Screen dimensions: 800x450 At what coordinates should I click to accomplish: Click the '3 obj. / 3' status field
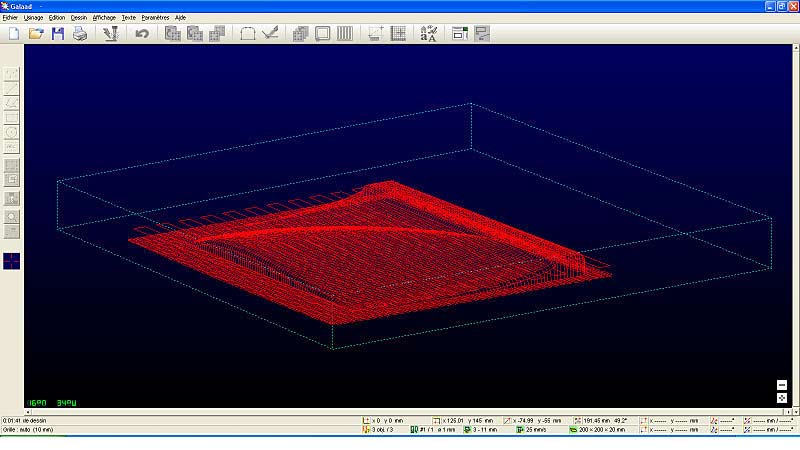pyautogui.click(x=378, y=430)
